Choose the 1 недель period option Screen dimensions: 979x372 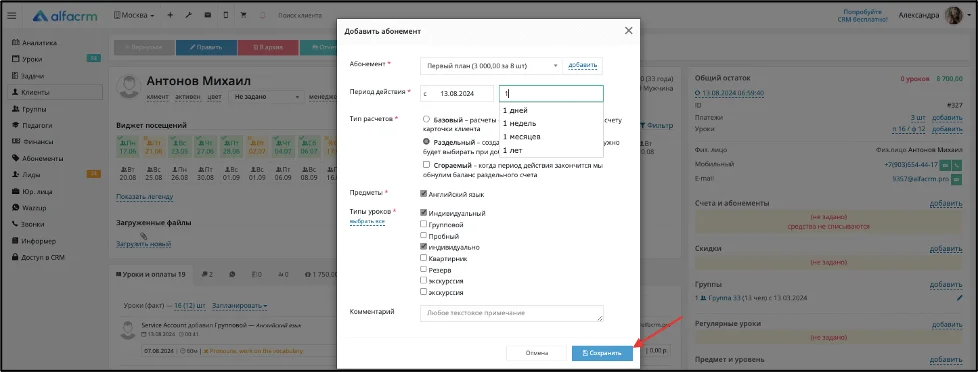tap(551, 124)
